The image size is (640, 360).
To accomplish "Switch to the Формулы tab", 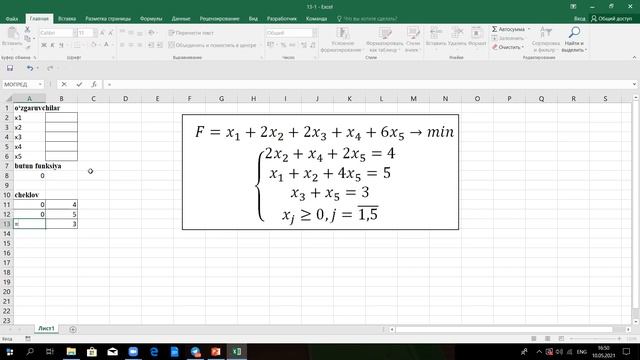I will pyautogui.click(x=151, y=19).
